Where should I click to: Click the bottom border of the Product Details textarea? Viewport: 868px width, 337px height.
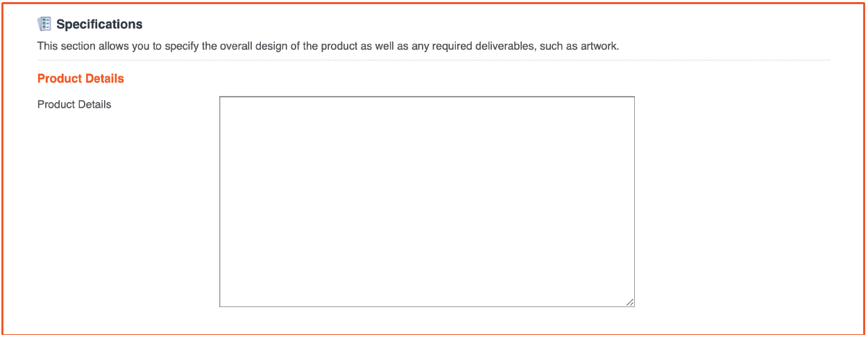[427, 306]
